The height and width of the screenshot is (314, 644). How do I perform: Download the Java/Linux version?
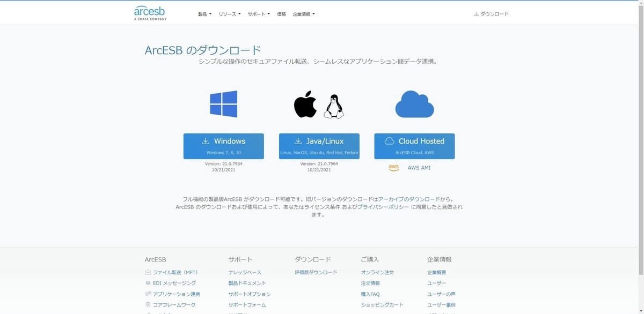pyautogui.click(x=319, y=146)
